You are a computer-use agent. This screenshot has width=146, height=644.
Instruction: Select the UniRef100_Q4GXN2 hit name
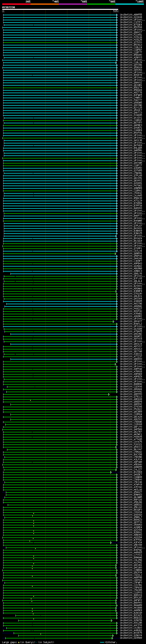coord(131,334)
